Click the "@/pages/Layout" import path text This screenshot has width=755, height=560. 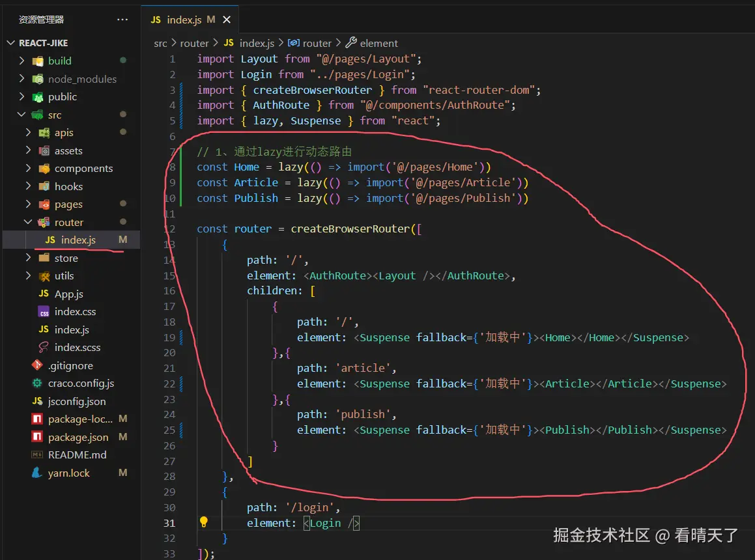pyautogui.click(x=365, y=59)
